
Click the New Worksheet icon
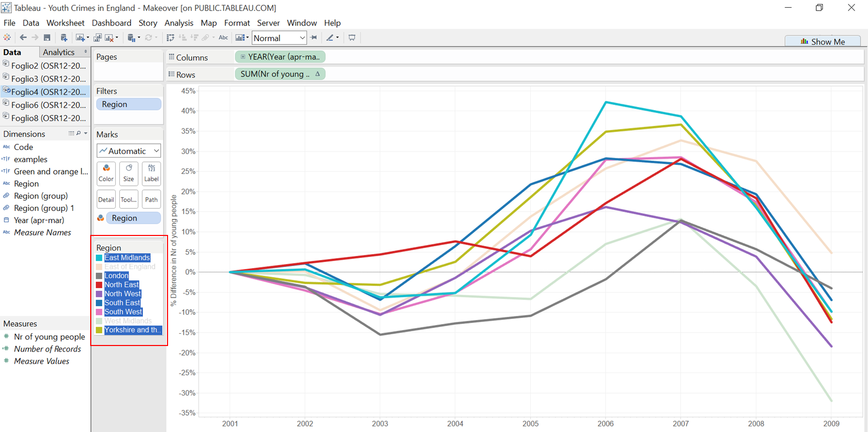pyautogui.click(x=79, y=37)
